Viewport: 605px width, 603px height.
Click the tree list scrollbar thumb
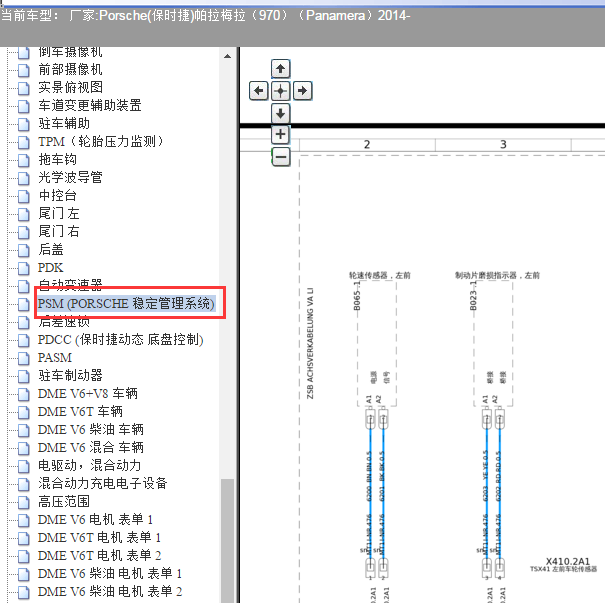[228, 540]
